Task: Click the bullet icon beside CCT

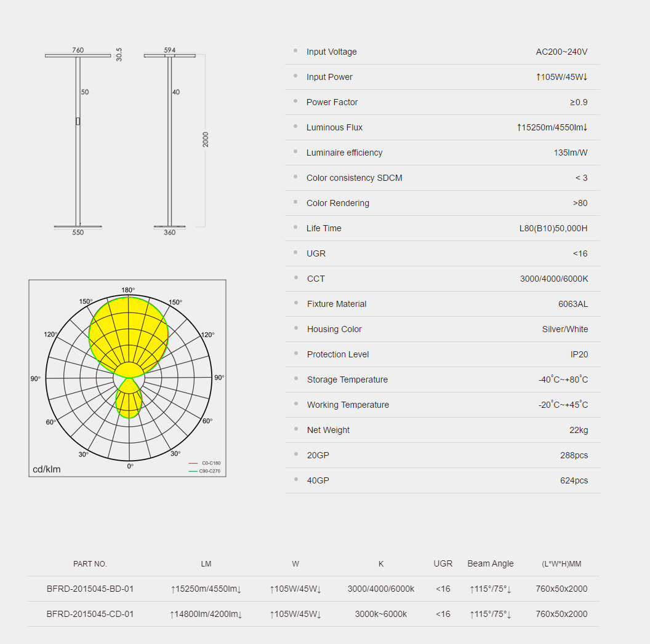Action: pyautogui.click(x=295, y=278)
